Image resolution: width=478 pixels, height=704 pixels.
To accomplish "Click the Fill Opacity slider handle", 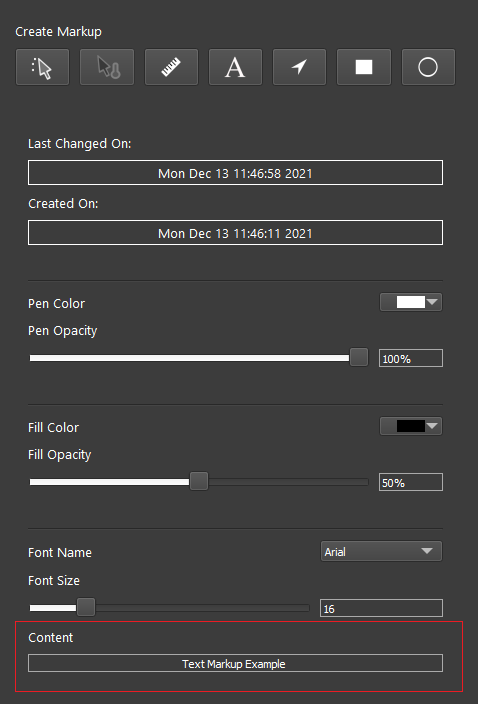I will point(199,481).
